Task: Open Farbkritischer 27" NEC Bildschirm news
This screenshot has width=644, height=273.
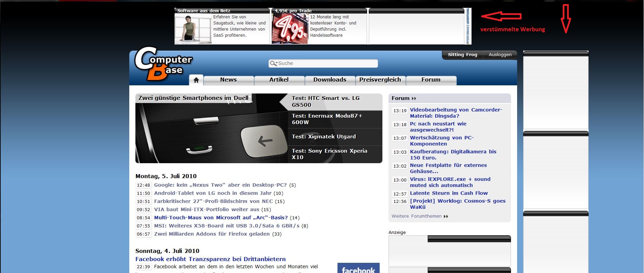Action: (214, 202)
